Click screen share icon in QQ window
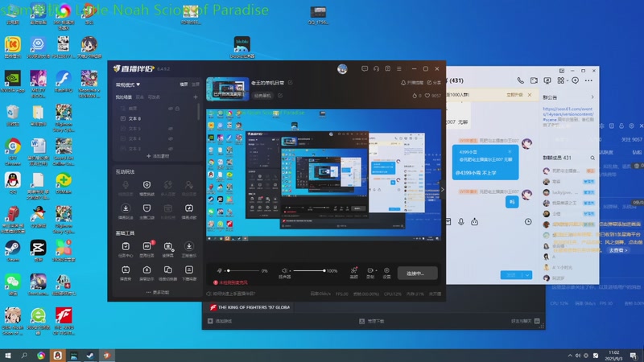644x362 pixels. pos(547,80)
